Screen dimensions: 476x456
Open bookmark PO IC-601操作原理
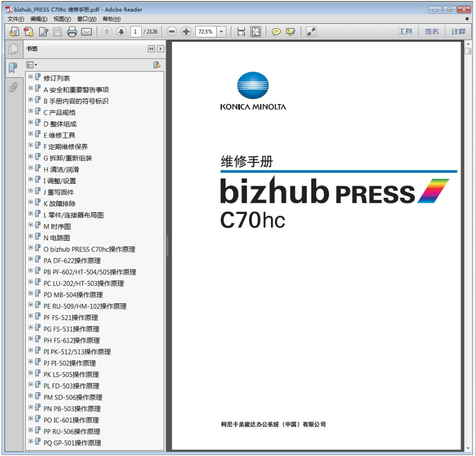tap(71, 420)
